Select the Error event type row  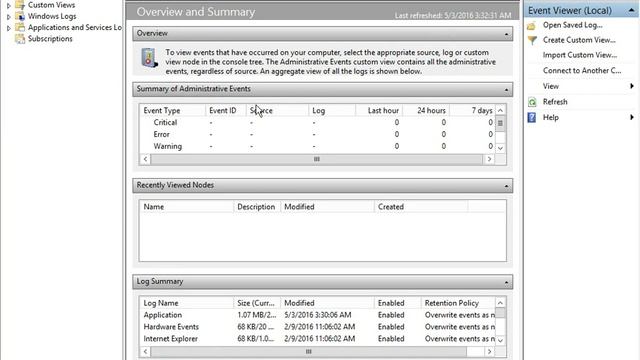pyautogui.click(x=317, y=134)
